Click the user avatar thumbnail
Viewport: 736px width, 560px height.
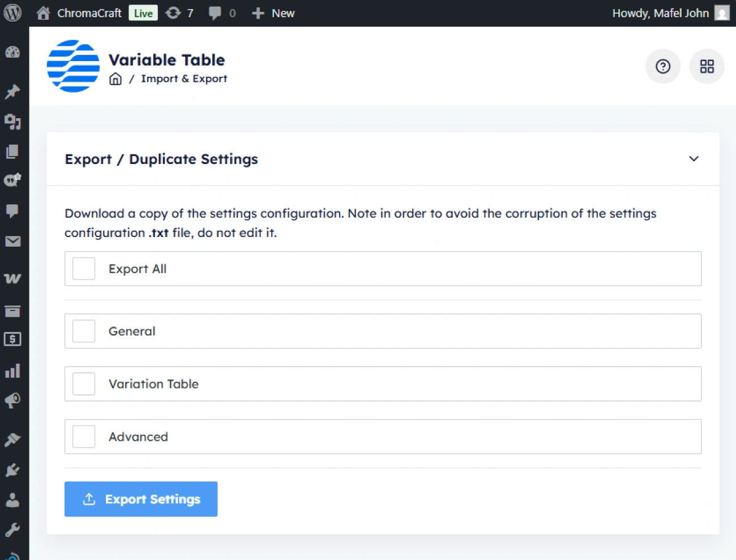(x=722, y=13)
